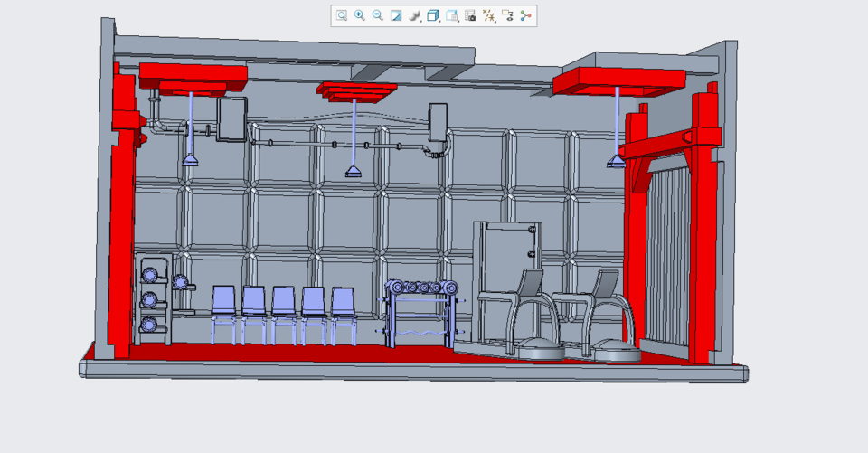868x453 pixels.
Task: Click the left hanging ceiling lamp
Action: pos(192,159)
